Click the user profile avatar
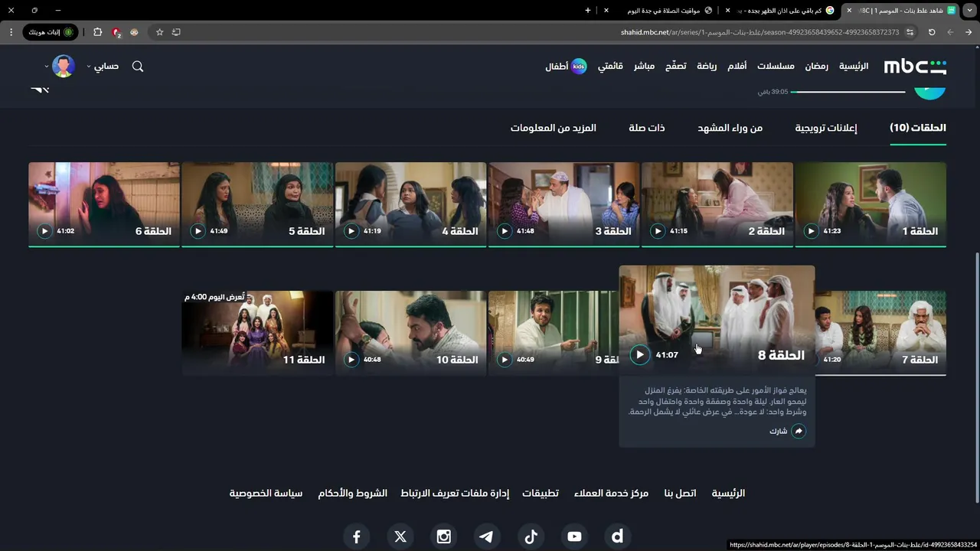 64,67
